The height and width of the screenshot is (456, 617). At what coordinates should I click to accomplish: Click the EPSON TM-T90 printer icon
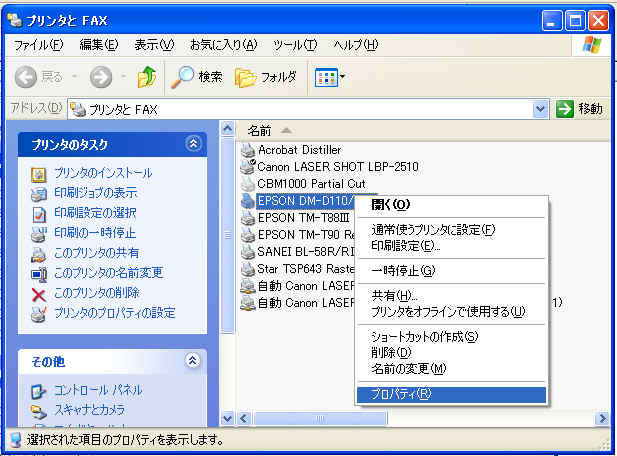(x=248, y=235)
